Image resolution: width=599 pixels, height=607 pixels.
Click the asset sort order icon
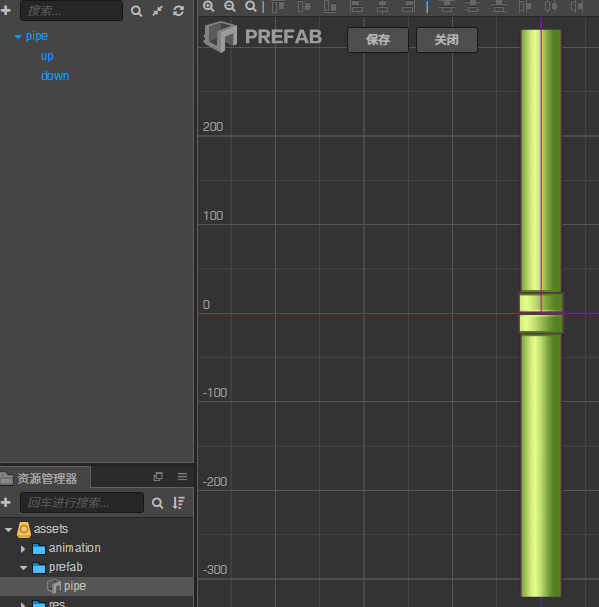pos(178,503)
